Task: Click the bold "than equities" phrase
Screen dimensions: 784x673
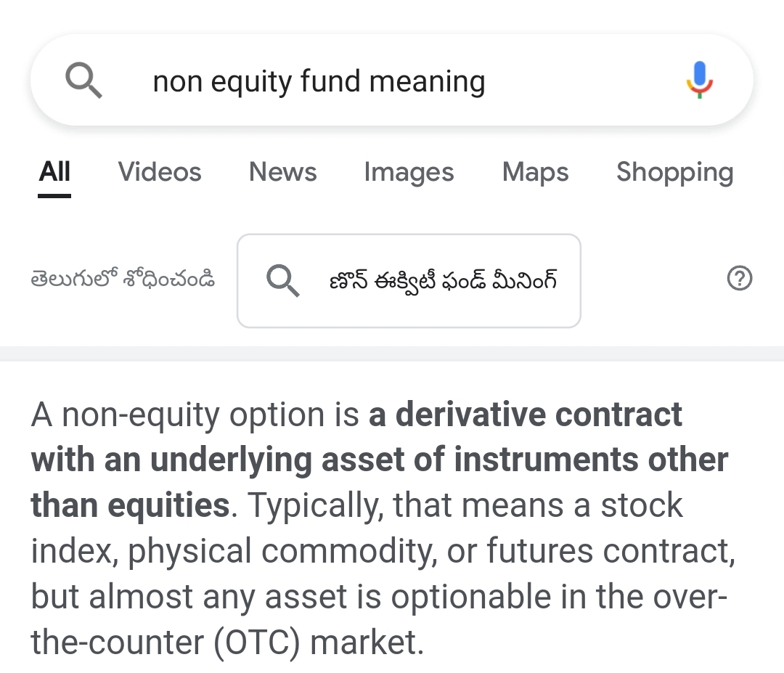Action: click(x=131, y=505)
